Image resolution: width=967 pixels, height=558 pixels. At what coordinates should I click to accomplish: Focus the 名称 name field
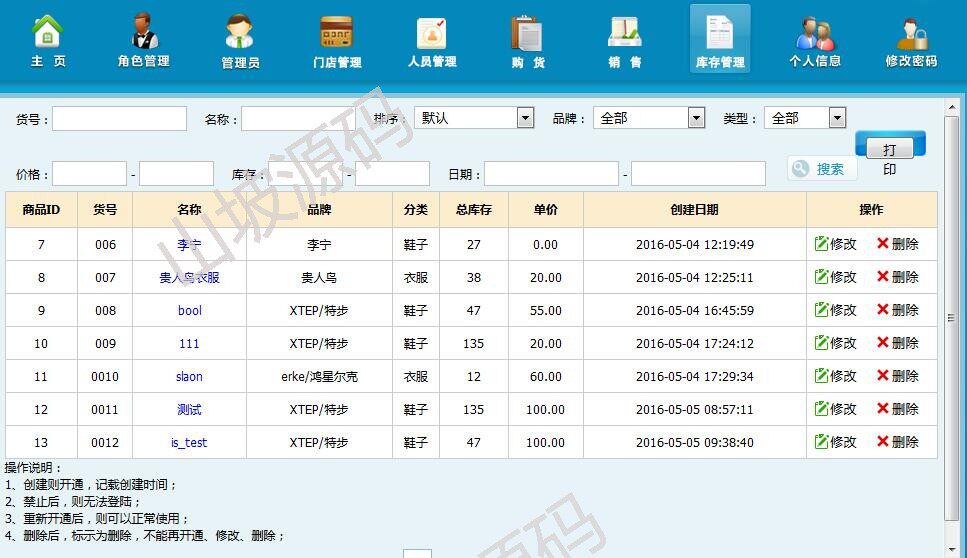(298, 118)
